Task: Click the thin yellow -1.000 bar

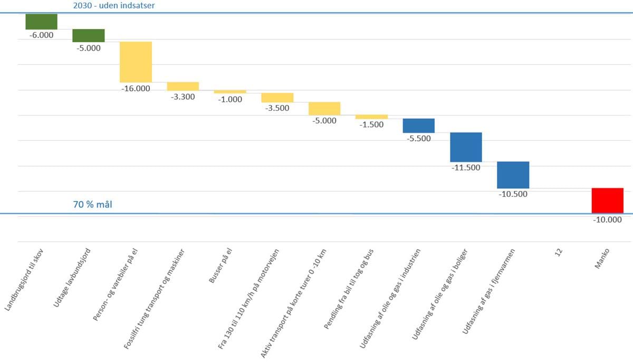Action: tap(230, 92)
